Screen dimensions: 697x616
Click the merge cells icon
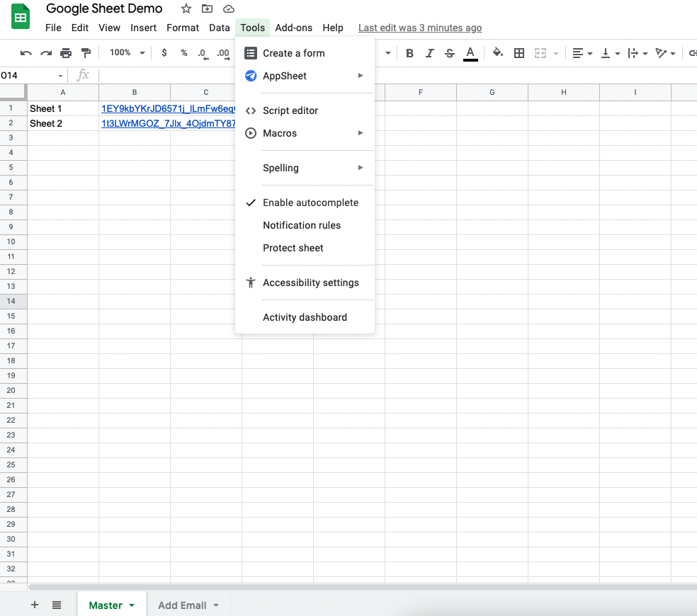540,53
